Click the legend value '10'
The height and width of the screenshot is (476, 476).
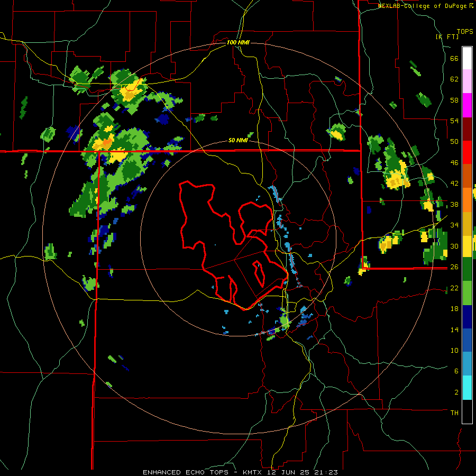454,350
